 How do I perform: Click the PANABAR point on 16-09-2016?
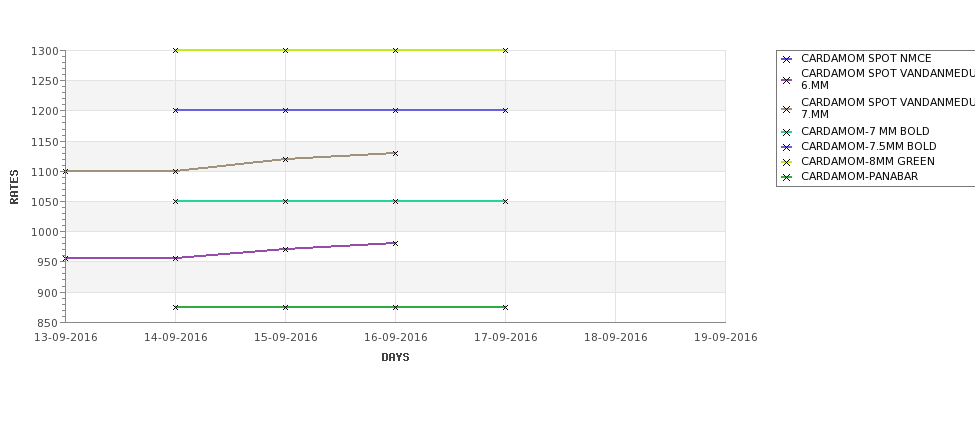395,307
